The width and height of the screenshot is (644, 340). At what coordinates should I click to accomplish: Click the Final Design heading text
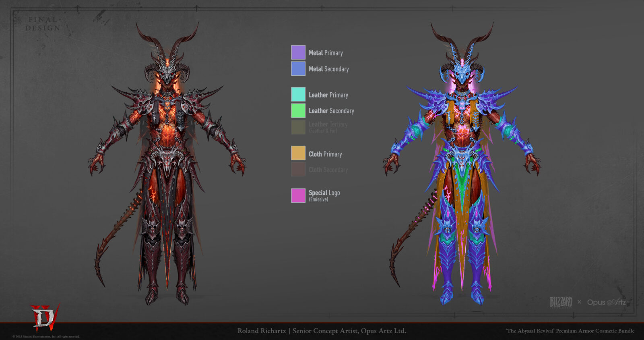pos(43,24)
